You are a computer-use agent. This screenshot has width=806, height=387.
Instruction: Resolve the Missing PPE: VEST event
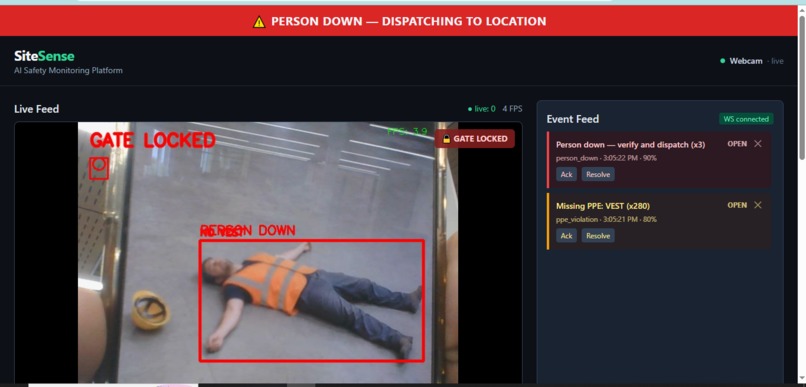click(x=598, y=235)
